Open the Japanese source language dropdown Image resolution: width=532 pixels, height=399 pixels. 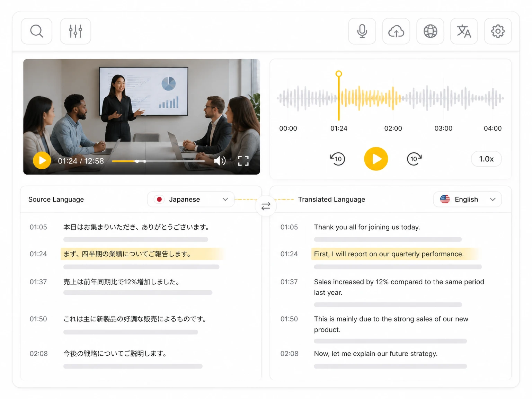click(191, 199)
